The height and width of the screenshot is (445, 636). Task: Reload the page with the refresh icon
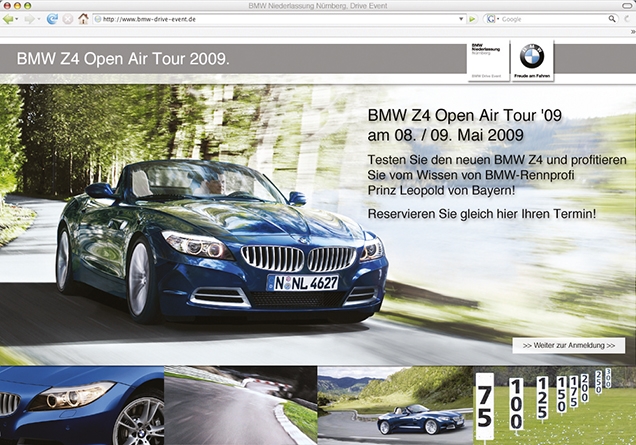tap(52, 19)
